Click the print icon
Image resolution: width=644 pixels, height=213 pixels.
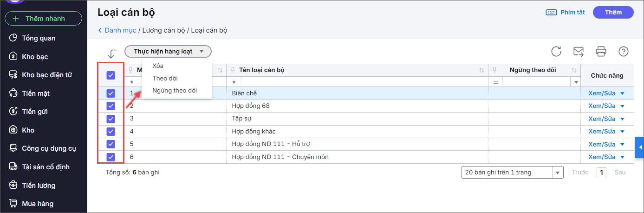[601, 51]
